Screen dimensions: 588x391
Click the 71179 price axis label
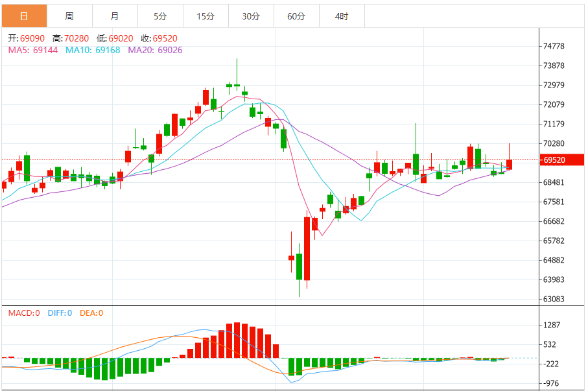tap(554, 124)
